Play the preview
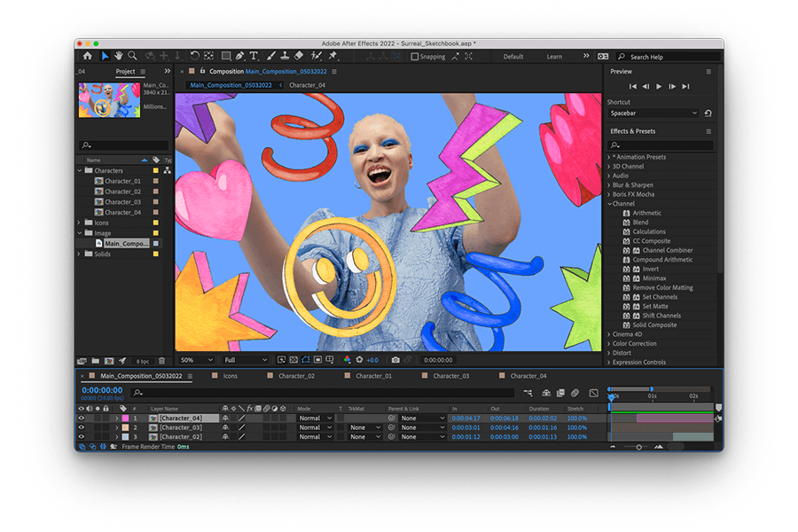Viewport: 798px width, 532px height. coord(659,86)
